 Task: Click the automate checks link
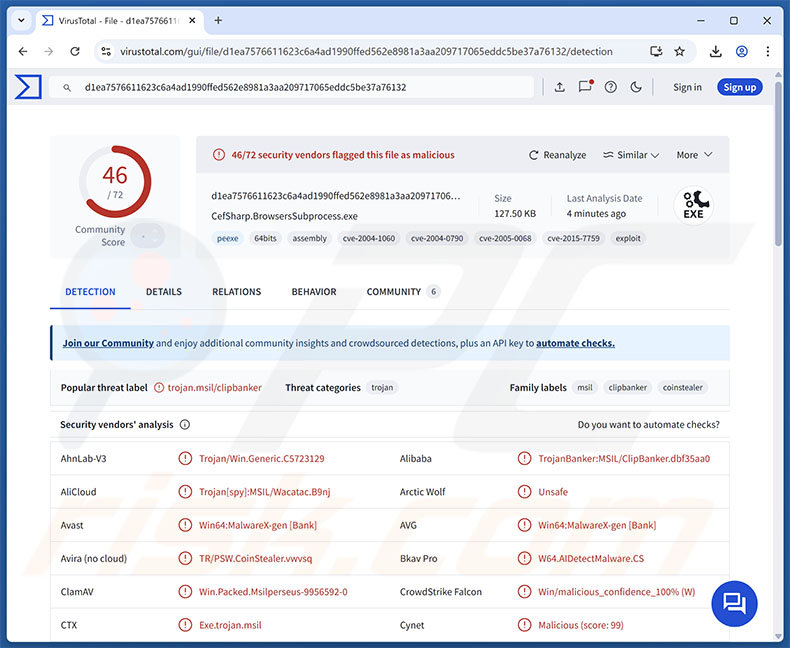coord(575,343)
